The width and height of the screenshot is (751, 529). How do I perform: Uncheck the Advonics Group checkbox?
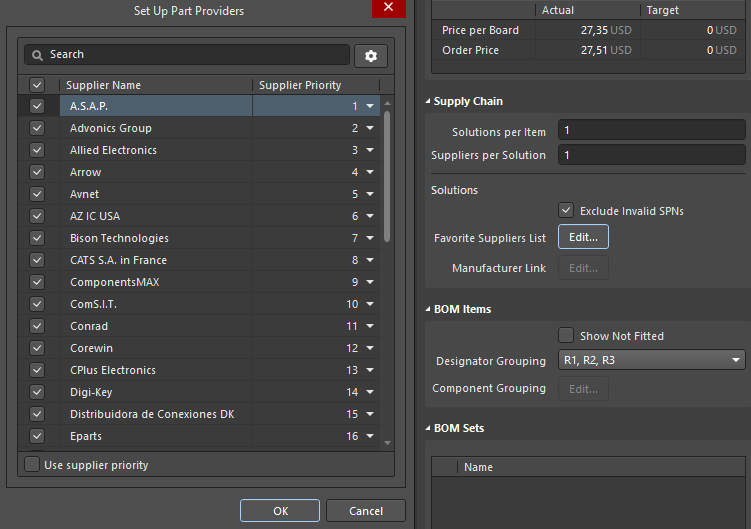[x=37, y=128]
